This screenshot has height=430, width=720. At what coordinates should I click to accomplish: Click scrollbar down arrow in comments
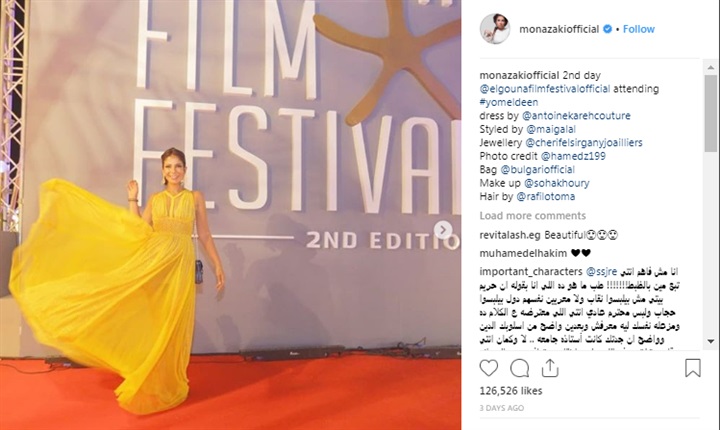click(711, 341)
